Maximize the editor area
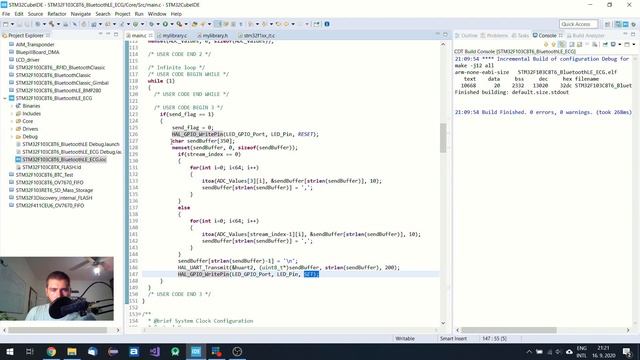640x360 pixels. point(446,35)
